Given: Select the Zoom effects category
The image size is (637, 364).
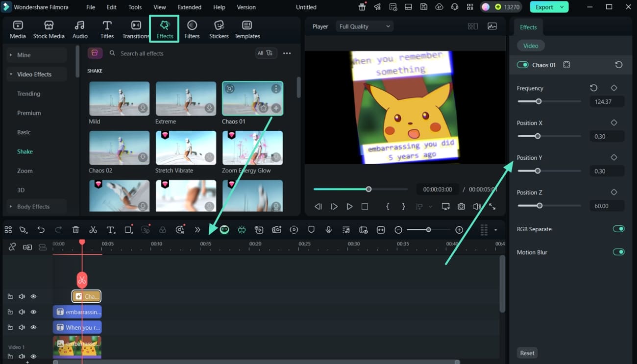Looking at the screenshot, I should 25,171.
